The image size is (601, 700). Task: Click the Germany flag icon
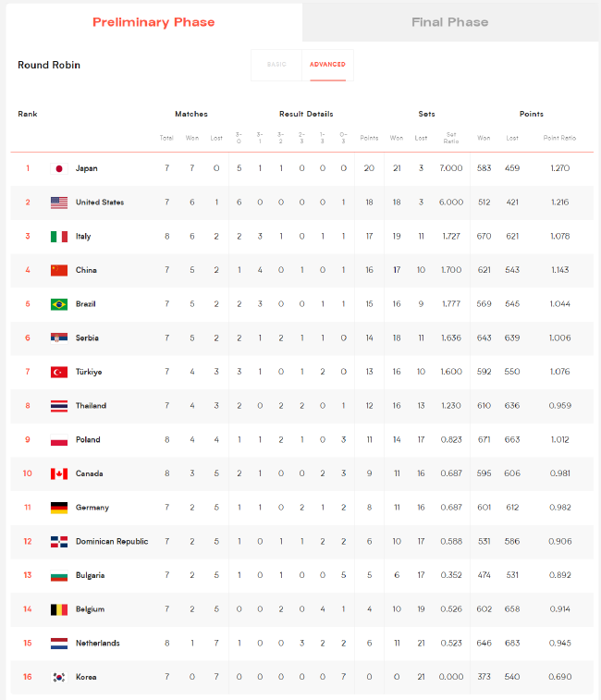(59, 508)
